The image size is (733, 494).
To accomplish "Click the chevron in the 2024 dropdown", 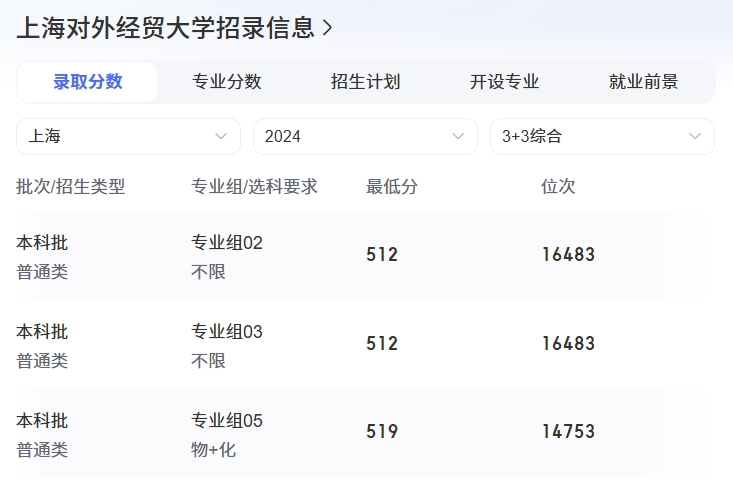I will click(458, 136).
